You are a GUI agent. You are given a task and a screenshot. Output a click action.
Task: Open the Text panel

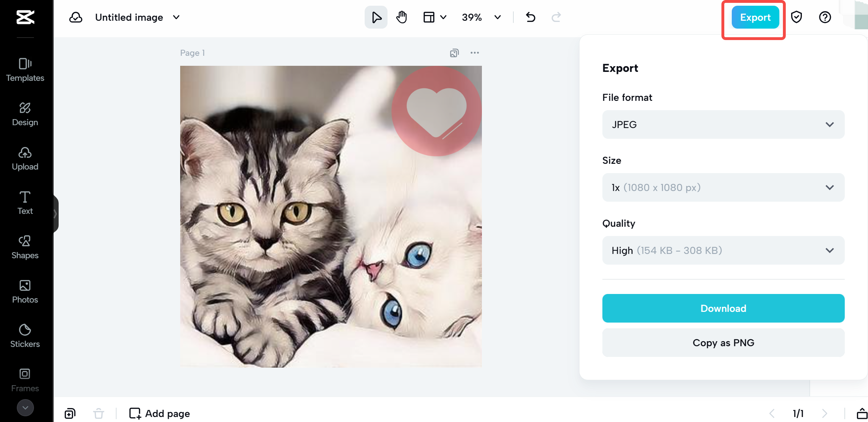pyautogui.click(x=25, y=202)
